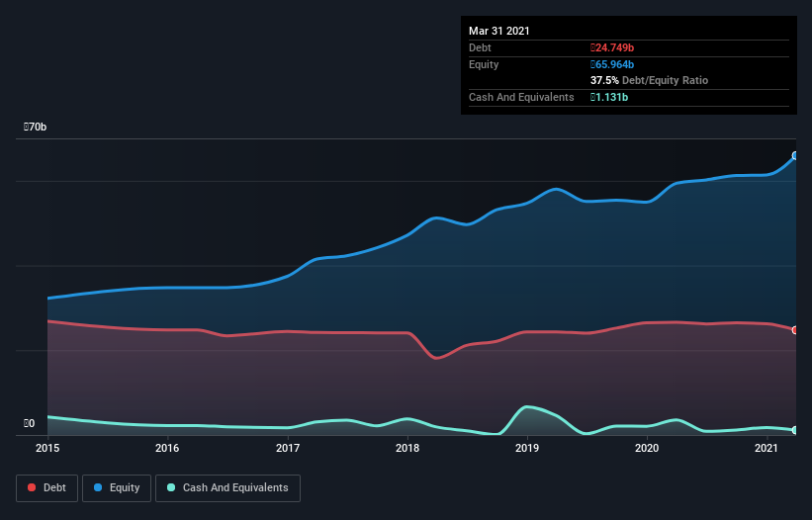Click the Mar 31 2021 tooltip header

pyautogui.click(x=499, y=31)
